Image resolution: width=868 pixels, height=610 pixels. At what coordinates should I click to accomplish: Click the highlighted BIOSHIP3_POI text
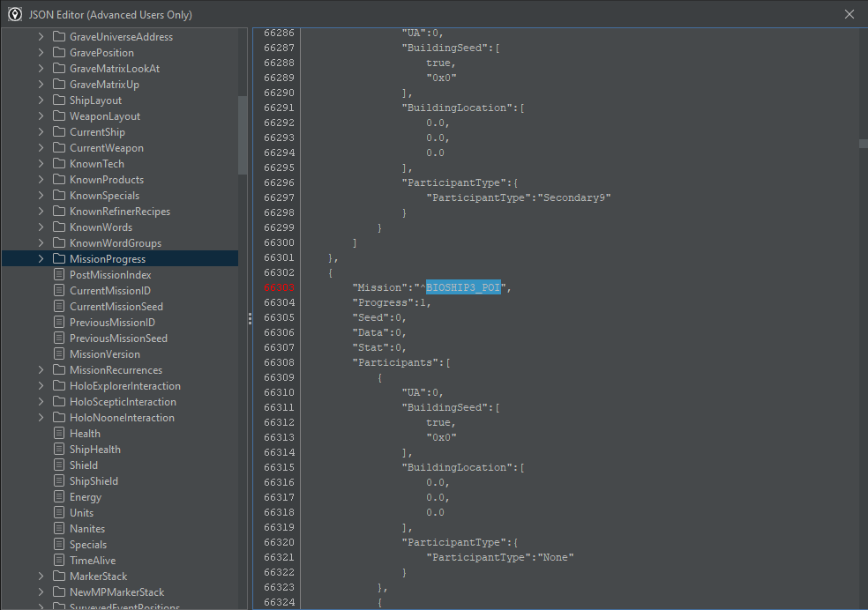point(463,287)
